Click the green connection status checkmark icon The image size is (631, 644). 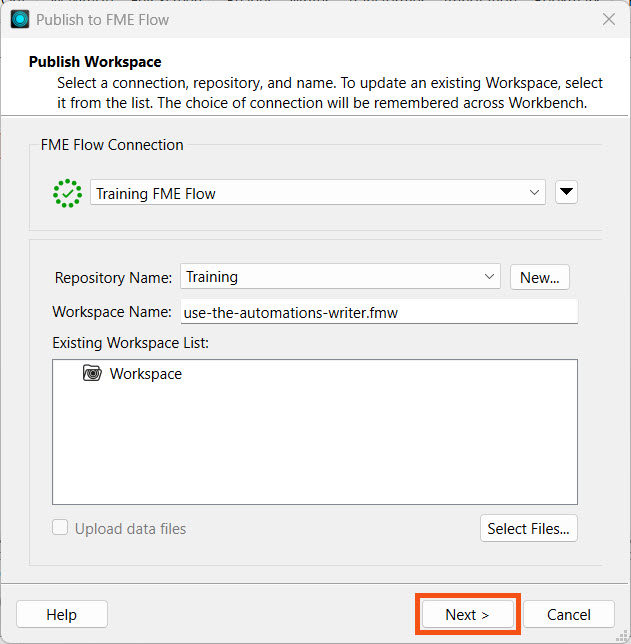point(67,194)
